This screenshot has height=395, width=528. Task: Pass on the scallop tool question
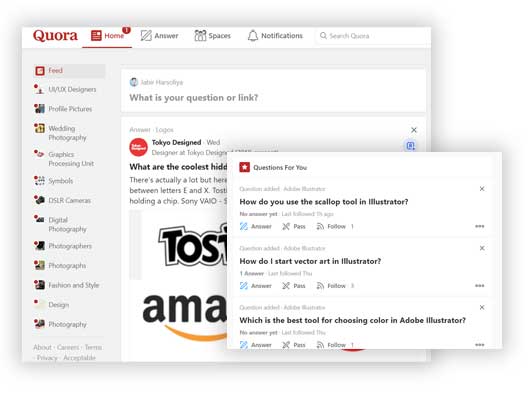coord(294,226)
